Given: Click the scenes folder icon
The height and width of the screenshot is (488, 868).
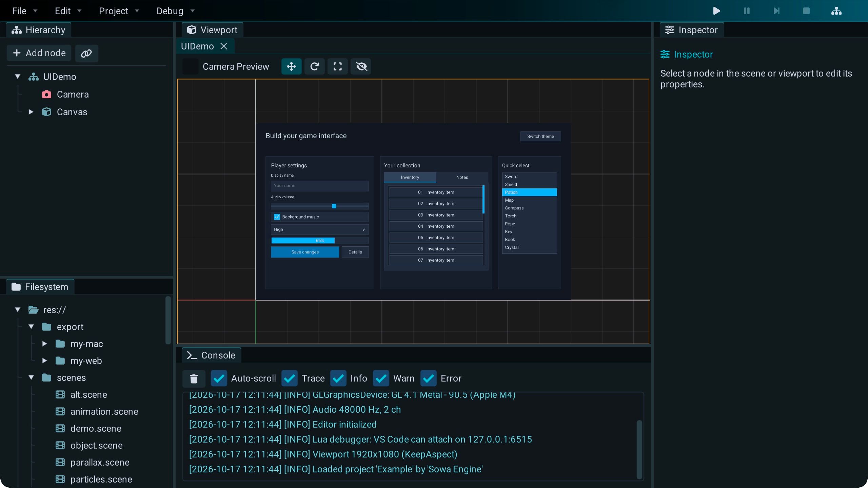Looking at the screenshot, I should point(46,378).
